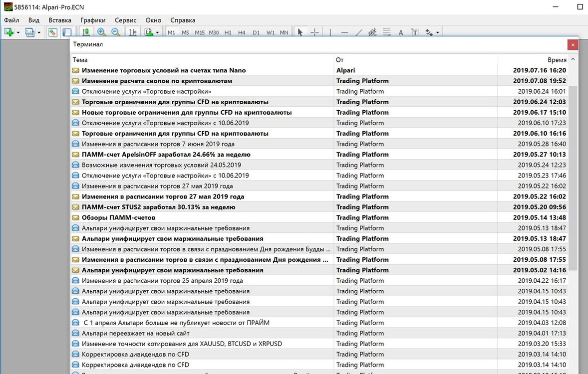Image resolution: width=588 pixels, height=374 pixels.
Task: Open the Окно menu
Action: click(x=153, y=20)
